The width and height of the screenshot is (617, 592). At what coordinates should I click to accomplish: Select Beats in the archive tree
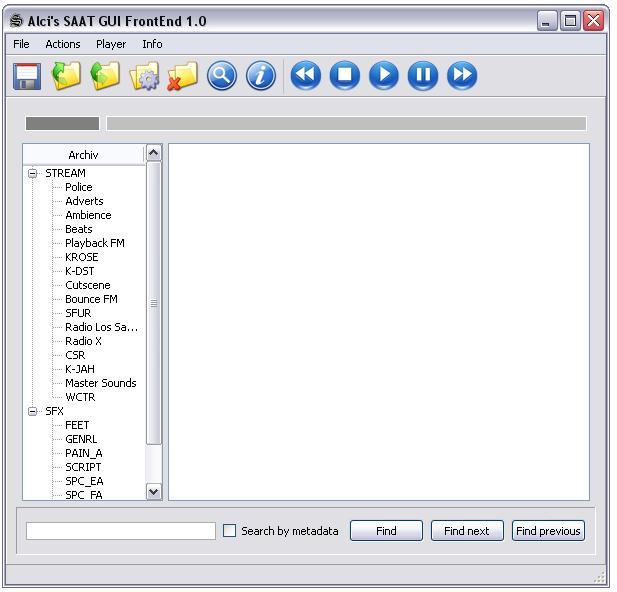[x=79, y=229]
